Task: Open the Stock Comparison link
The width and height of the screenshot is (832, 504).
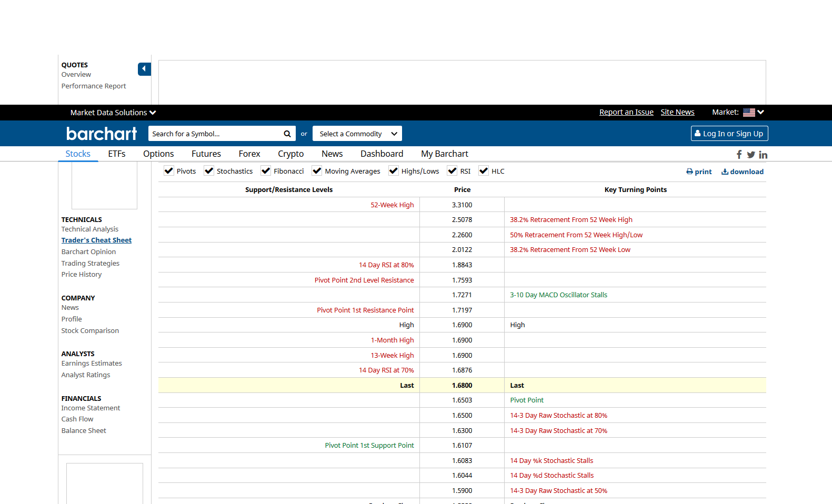Action: (90, 331)
